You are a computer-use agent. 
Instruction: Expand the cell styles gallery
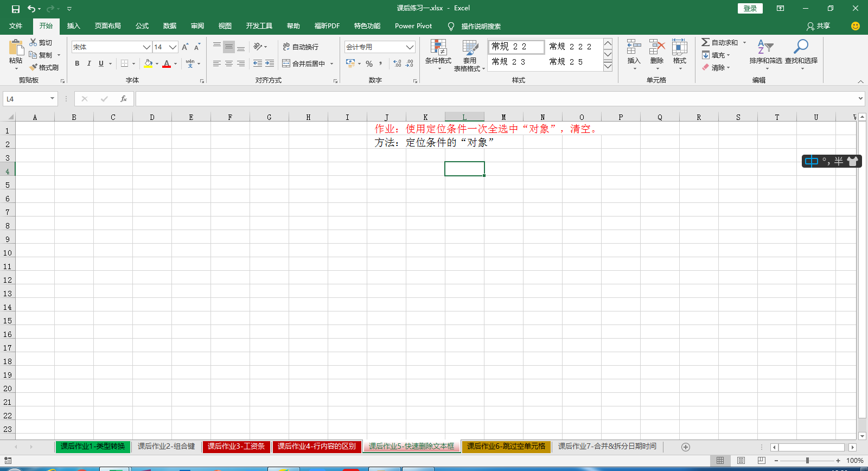tap(608, 66)
